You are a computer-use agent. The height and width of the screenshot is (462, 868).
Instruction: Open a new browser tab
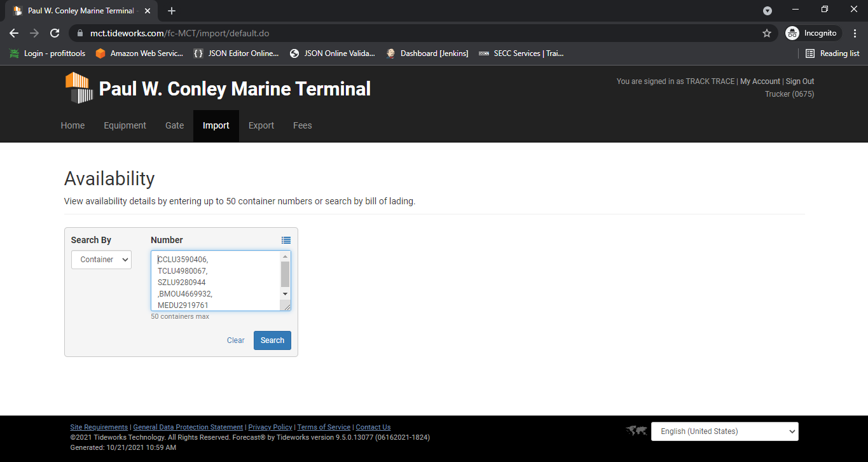172,11
